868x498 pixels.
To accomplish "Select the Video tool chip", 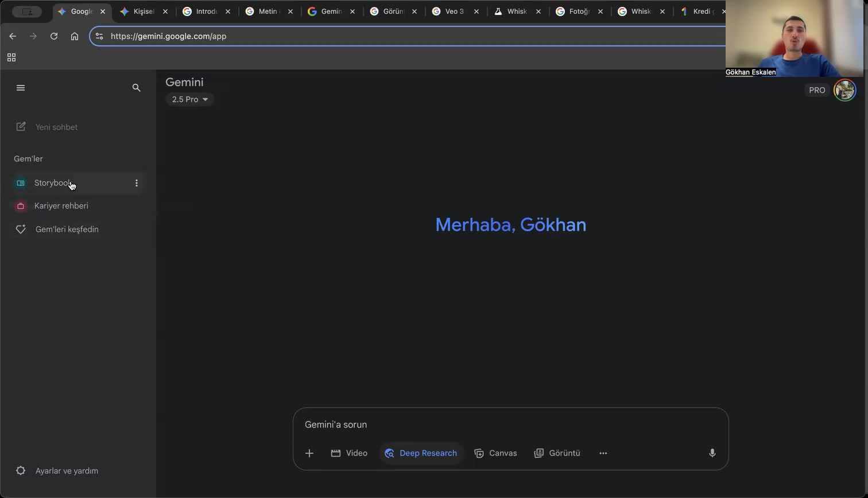I will click(x=349, y=453).
